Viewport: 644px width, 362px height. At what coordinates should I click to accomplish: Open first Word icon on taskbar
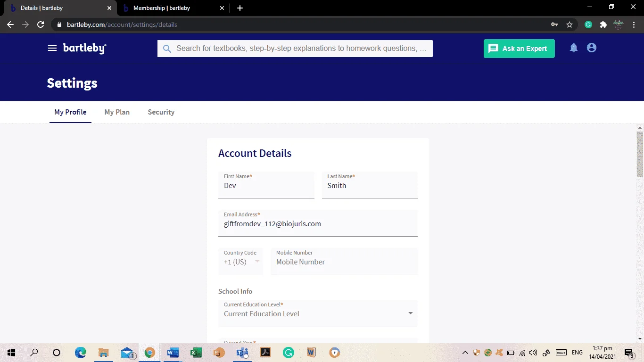pyautogui.click(x=173, y=353)
